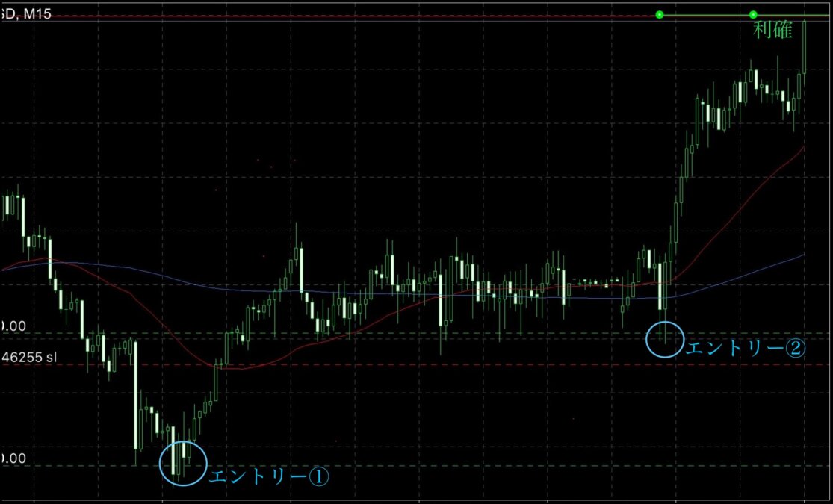The height and width of the screenshot is (504, 833).
Task: Select the blue circle at エントリー②
Action: coord(663,338)
